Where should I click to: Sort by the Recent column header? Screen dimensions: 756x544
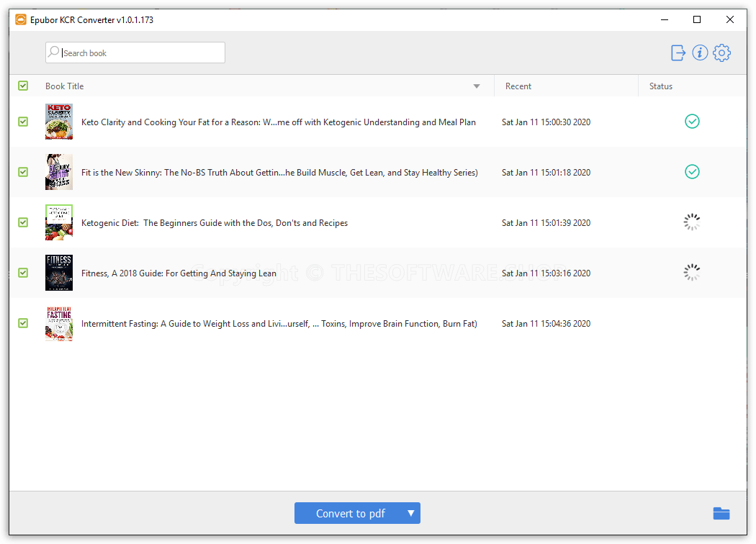click(x=518, y=86)
